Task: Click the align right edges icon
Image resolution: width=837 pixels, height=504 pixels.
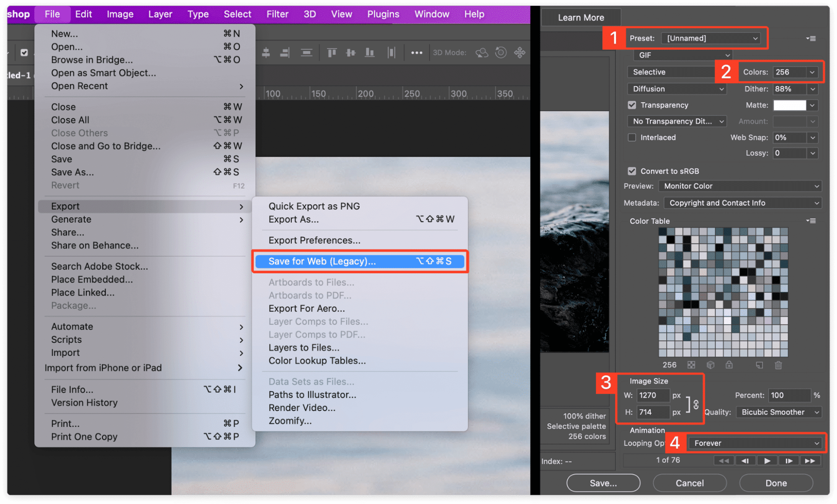Action: click(285, 53)
